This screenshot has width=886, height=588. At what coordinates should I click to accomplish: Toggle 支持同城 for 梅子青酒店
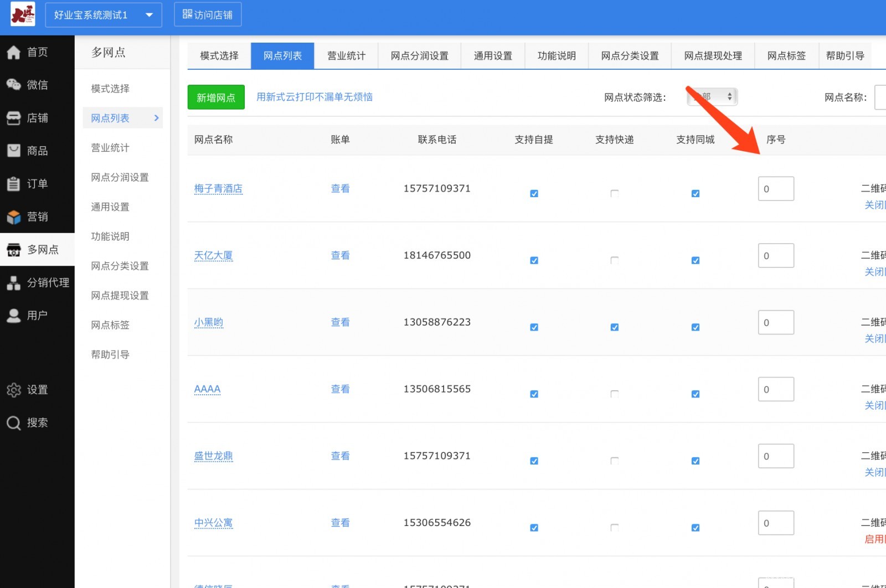696,193
